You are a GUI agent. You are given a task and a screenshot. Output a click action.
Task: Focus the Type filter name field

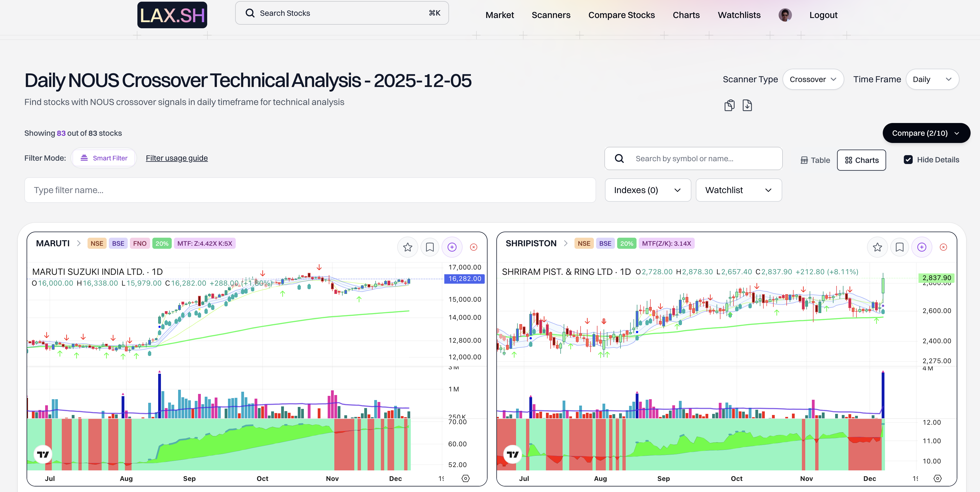[310, 190]
